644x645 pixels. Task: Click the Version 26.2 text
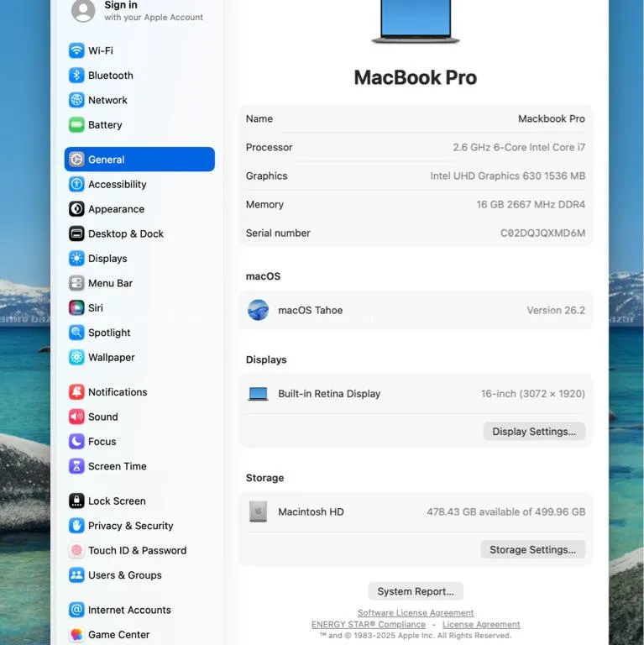click(x=556, y=310)
